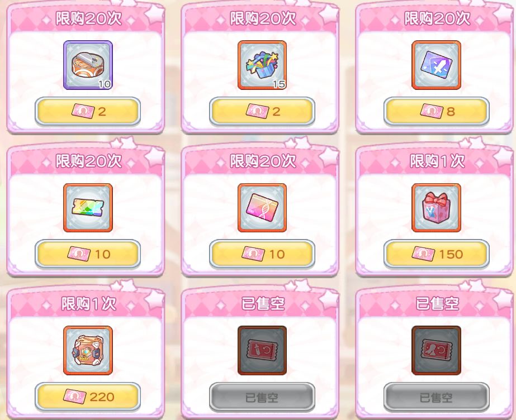Tap the pink DNA card icon

[x=262, y=208]
